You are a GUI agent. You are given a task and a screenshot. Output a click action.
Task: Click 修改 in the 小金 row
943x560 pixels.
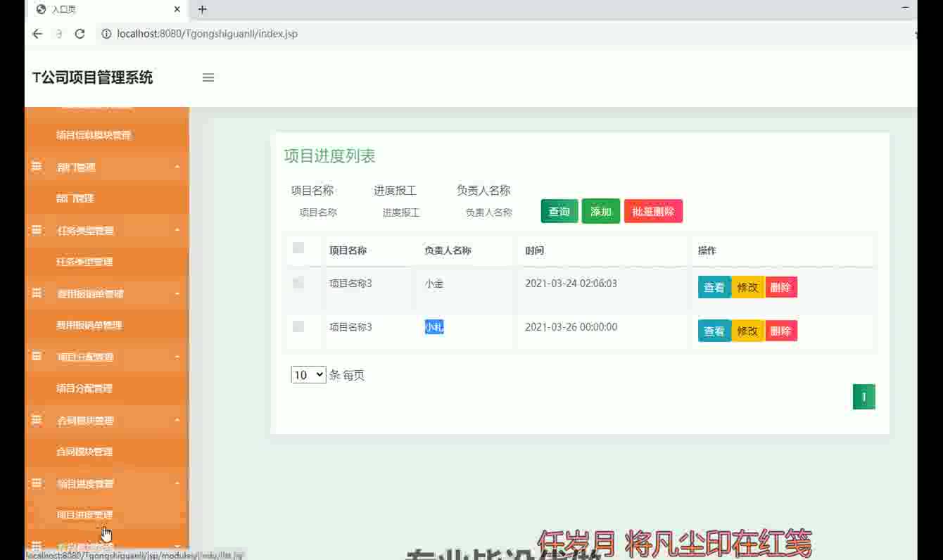coord(747,287)
